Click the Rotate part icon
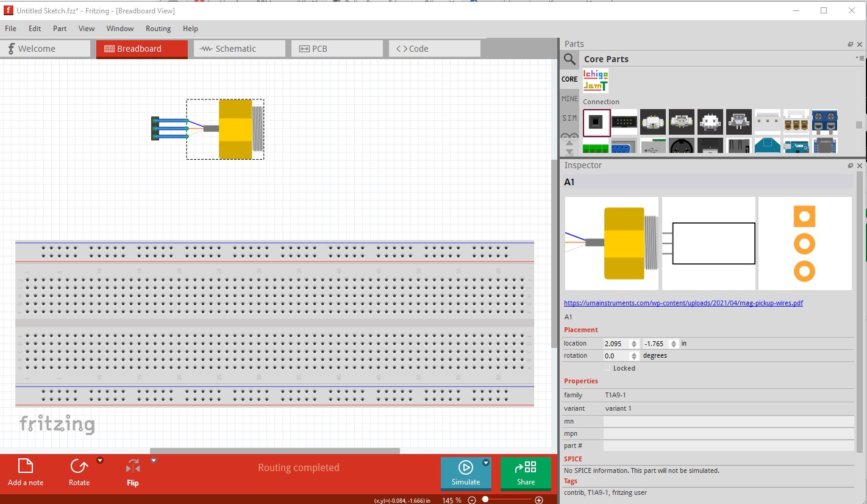This screenshot has width=867, height=504. pos(79,466)
